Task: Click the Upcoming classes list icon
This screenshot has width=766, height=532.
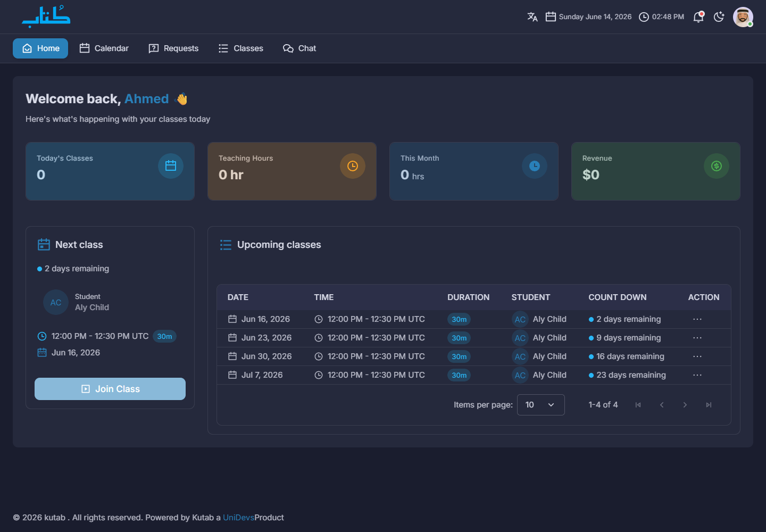Action: [226, 245]
